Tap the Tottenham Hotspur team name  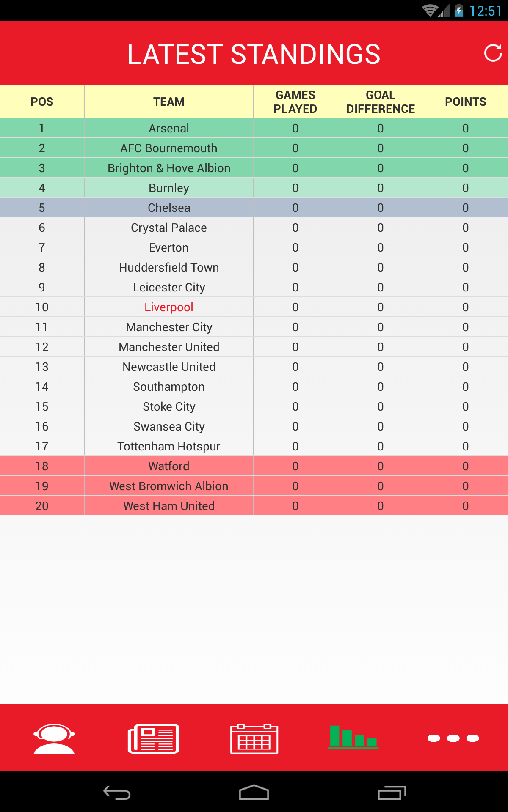[x=169, y=447]
